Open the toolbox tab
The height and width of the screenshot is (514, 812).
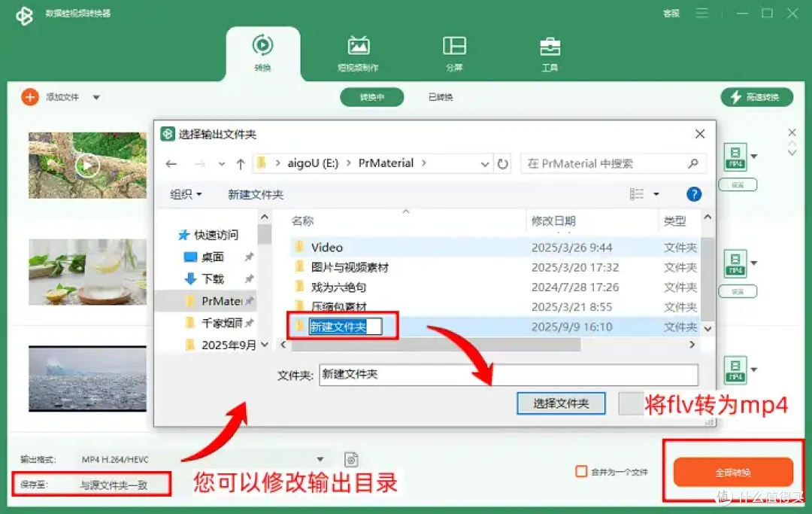550,53
